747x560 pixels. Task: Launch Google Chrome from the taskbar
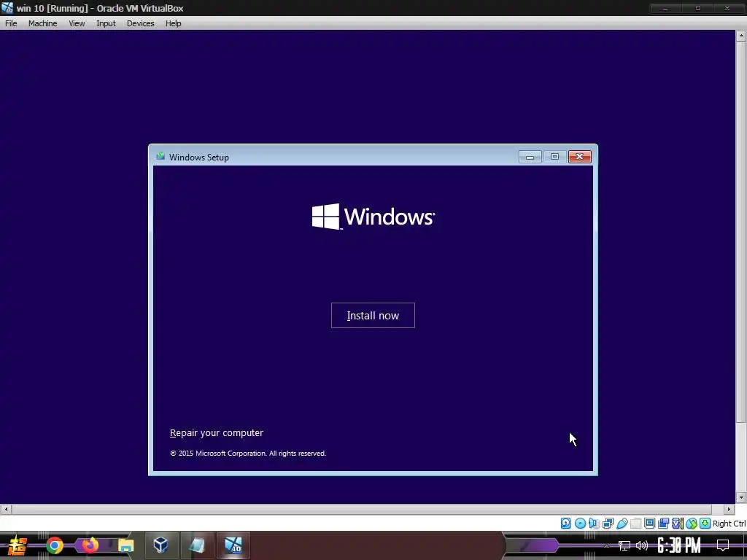[x=55, y=545]
